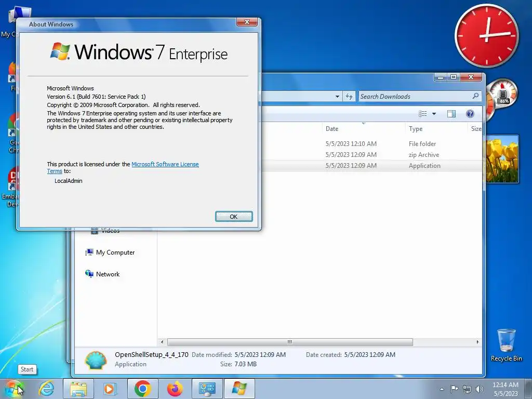Image resolution: width=532 pixels, height=399 pixels.
Task: Click OpenShellSetup shell icon in details pane
Action: pyautogui.click(x=96, y=360)
